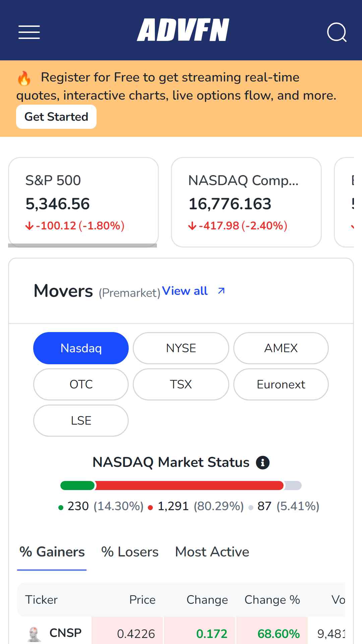The width and height of the screenshot is (362, 644).
Task: Open the hamburger navigation menu
Action: 29,32
